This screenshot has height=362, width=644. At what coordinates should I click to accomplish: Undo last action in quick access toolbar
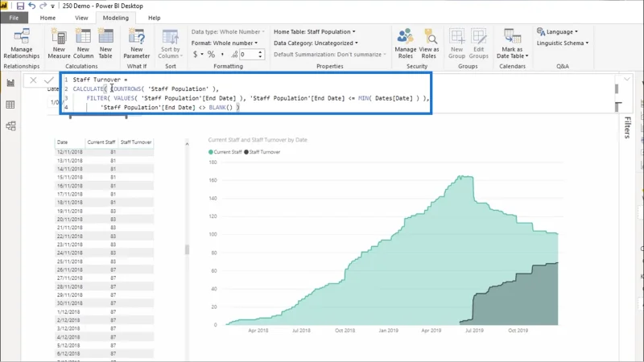coord(31,6)
